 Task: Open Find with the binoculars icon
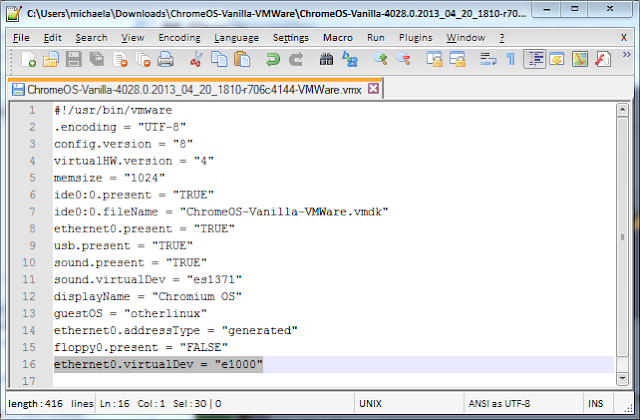(326, 59)
